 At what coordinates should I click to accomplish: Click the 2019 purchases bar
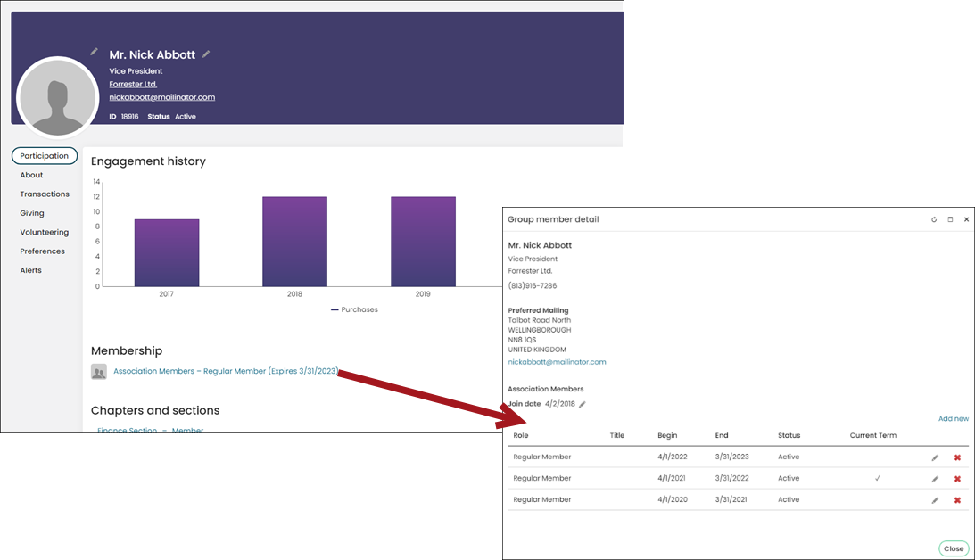point(423,242)
